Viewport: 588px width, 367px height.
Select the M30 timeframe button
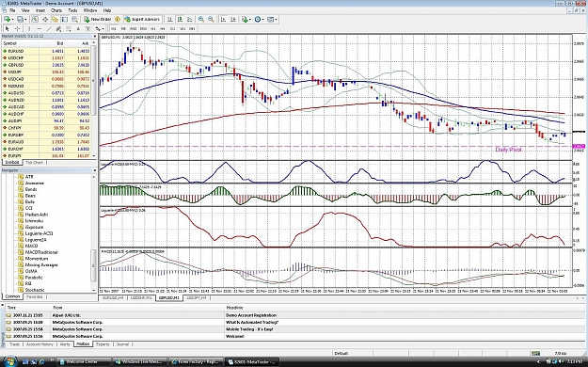pyautogui.click(x=143, y=28)
